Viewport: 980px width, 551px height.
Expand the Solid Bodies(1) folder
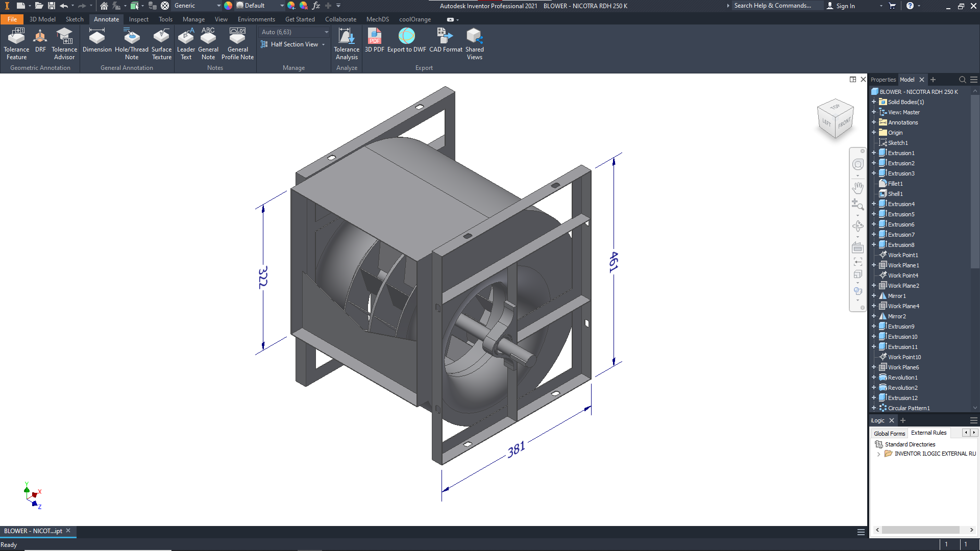[874, 102]
